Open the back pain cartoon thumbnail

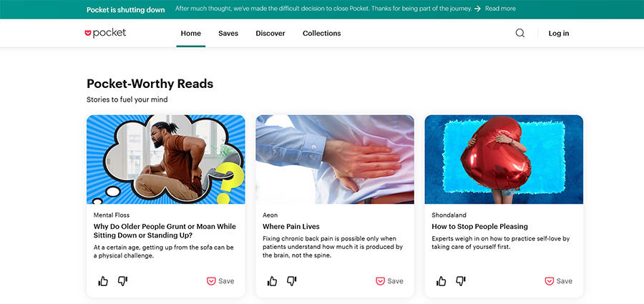click(x=166, y=160)
